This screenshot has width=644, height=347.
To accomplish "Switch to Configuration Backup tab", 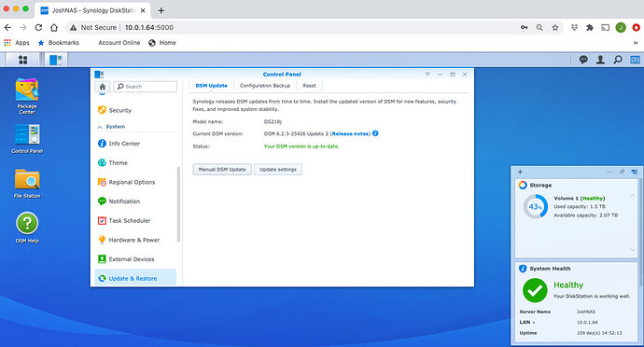I will coord(265,86).
